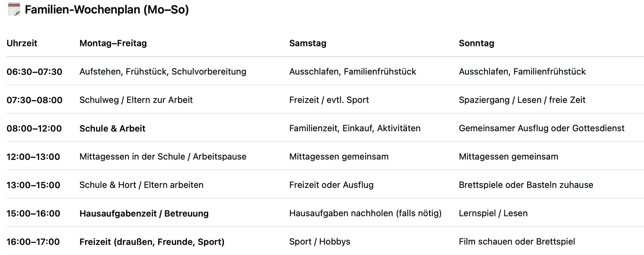This screenshot has height=255, width=644.
Task: Click the Sonntag column header
Action: pos(476,43)
